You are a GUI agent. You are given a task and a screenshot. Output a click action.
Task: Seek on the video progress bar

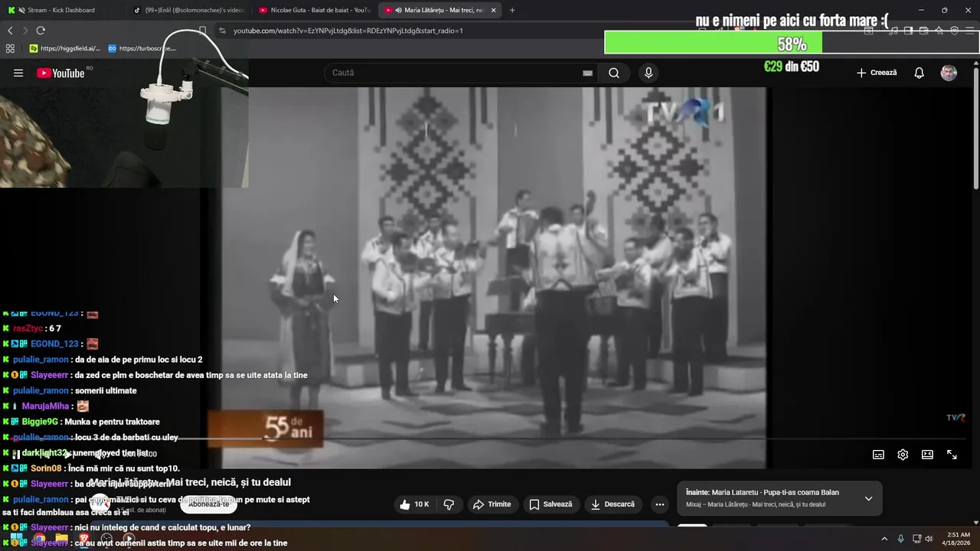pyautogui.click(x=490, y=439)
